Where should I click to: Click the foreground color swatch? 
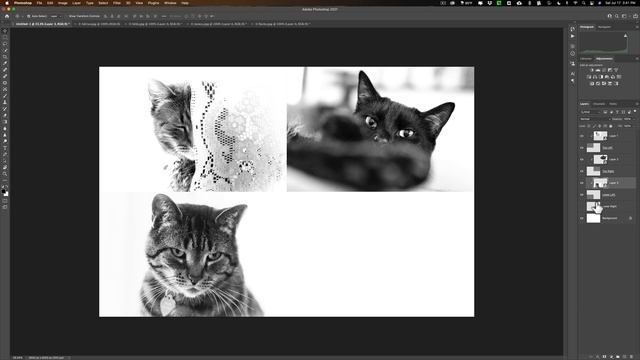click(3, 191)
